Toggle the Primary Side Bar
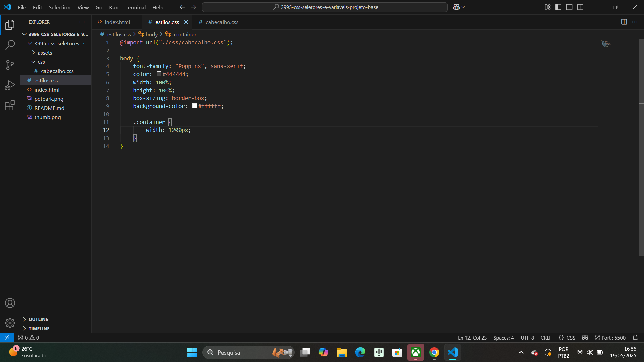Screen dimensions: 644x362 (x=558, y=7)
